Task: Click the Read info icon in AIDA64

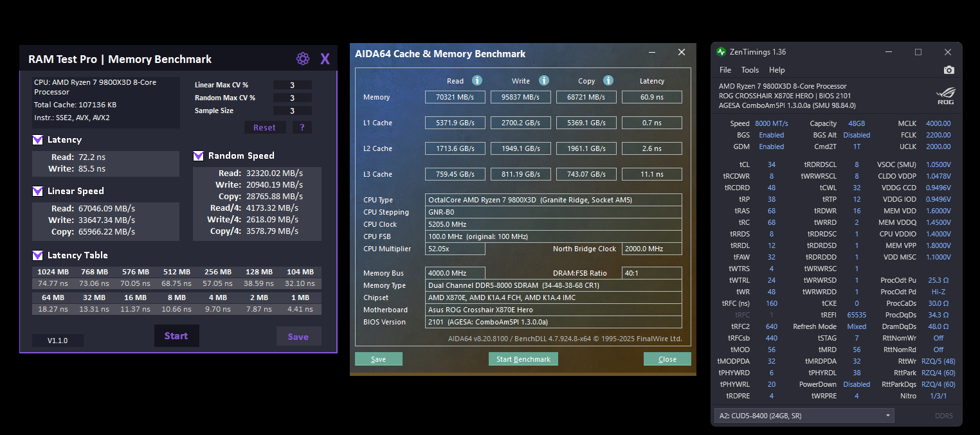Action: tap(477, 80)
